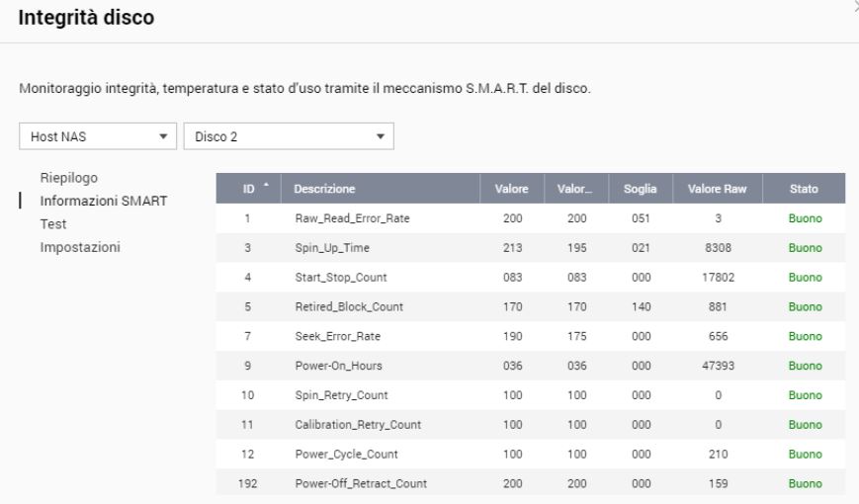Switch to the Riepilogo tab
859x504 pixels.
pyautogui.click(x=70, y=178)
